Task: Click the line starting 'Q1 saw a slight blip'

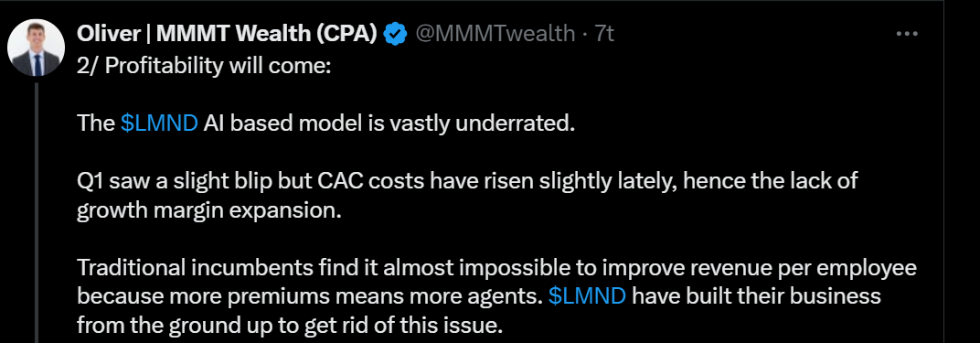Action: (x=467, y=181)
